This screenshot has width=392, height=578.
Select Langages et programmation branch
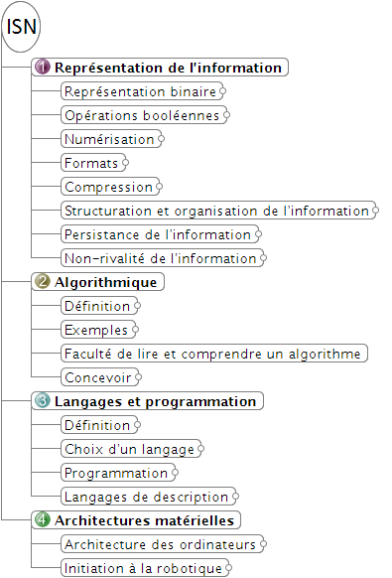tap(147, 400)
